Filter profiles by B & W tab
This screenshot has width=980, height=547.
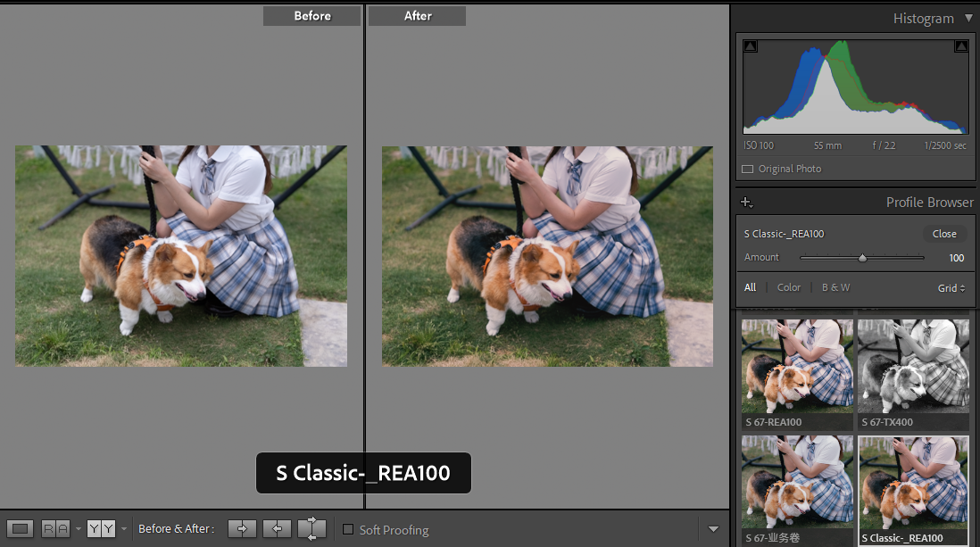pyautogui.click(x=835, y=287)
